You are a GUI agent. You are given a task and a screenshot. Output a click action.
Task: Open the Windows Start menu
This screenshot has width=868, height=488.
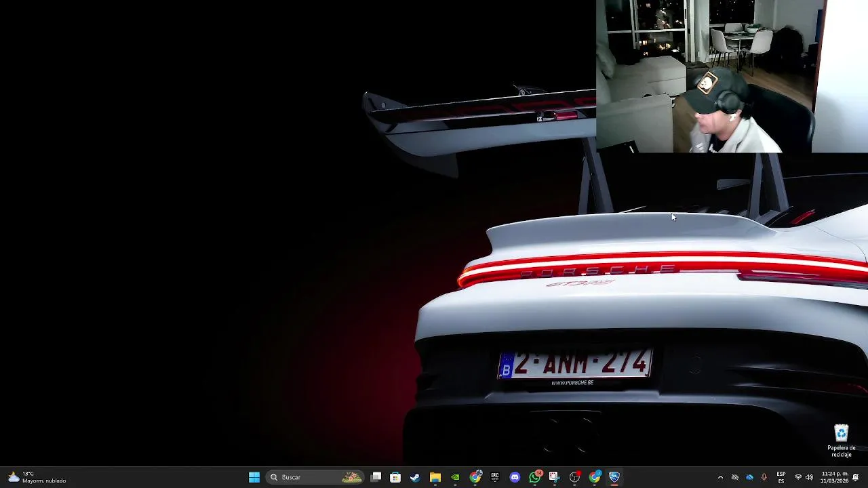(254, 477)
